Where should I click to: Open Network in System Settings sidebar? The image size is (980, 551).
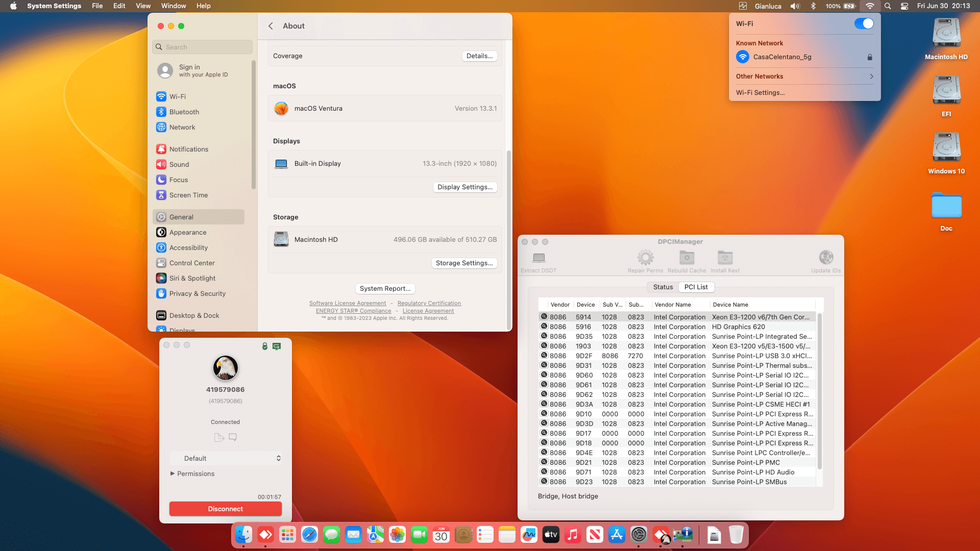click(198, 127)
